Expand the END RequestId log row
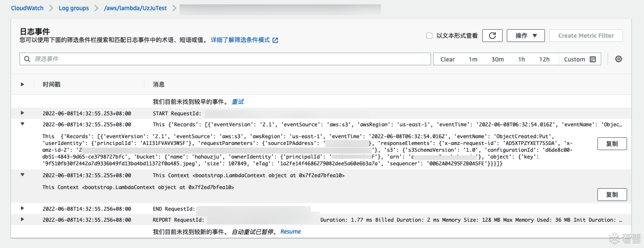Screen dimensions: 644x248 tap(22, 208)
